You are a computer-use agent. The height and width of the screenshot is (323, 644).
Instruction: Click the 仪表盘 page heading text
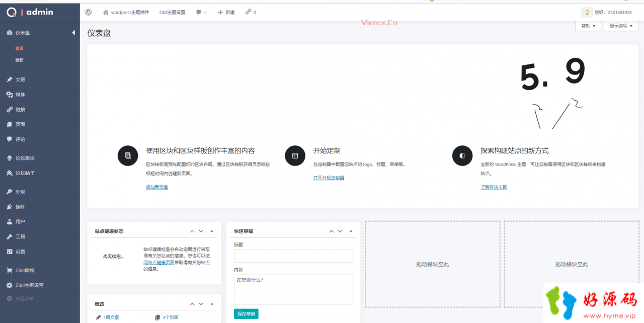point(99,33)
